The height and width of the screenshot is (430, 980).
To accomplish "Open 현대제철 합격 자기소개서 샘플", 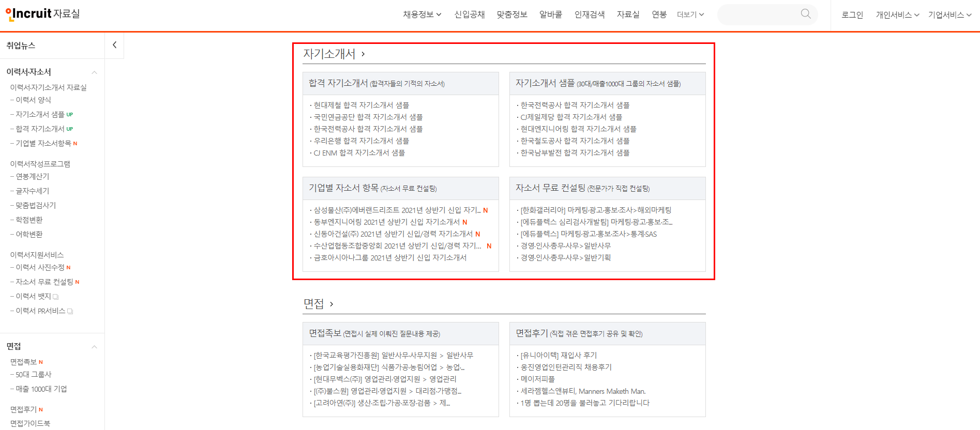I will pyautogui.click(x=361, y=105).
